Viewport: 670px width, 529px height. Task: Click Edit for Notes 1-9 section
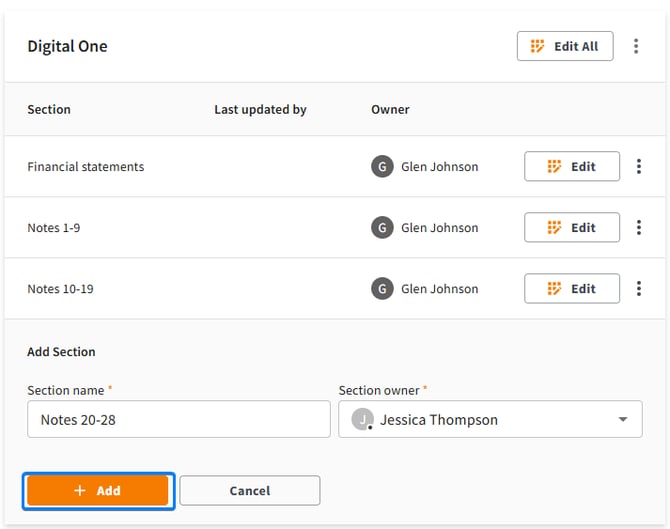[572, 228]
